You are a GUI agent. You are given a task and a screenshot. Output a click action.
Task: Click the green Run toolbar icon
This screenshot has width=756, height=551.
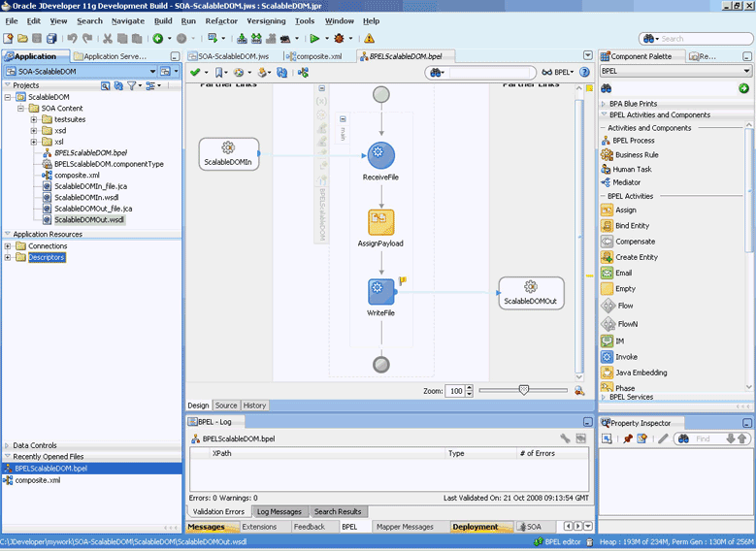(x=314, y=39)
